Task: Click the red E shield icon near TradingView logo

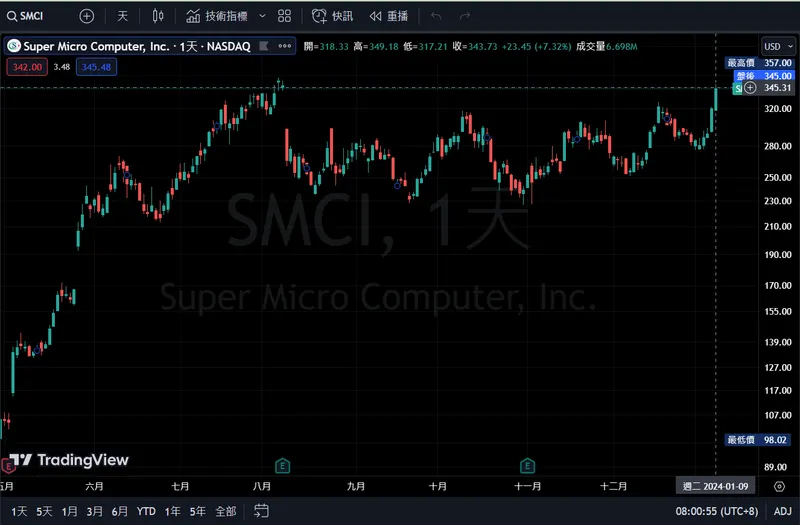Action: (x=8, y=466)
